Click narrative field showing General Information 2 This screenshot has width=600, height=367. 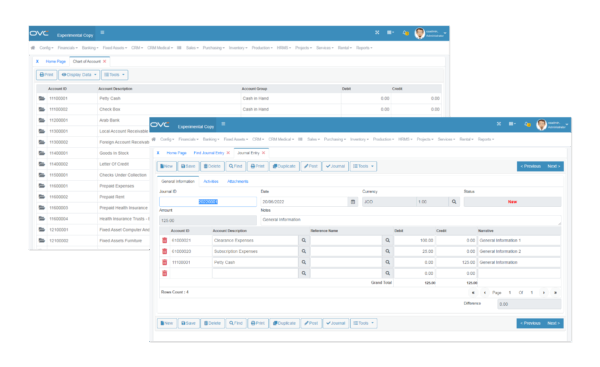(519, 251)
